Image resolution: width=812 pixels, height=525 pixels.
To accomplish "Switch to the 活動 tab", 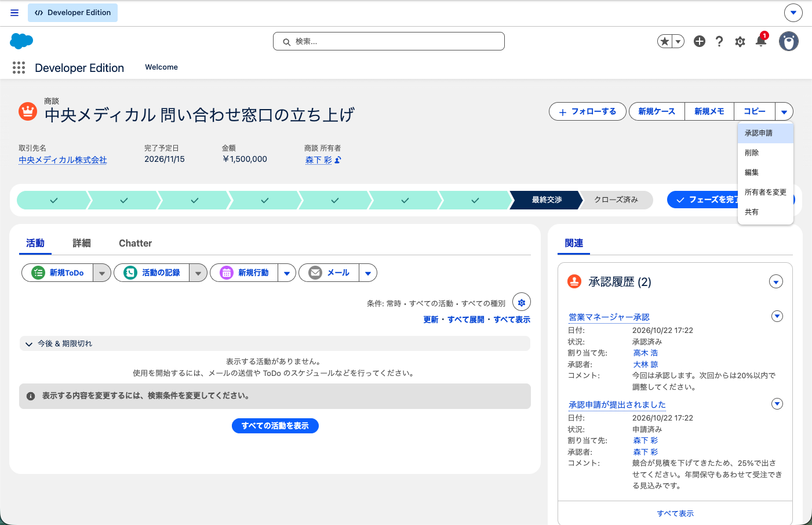I will click(35, 243).
